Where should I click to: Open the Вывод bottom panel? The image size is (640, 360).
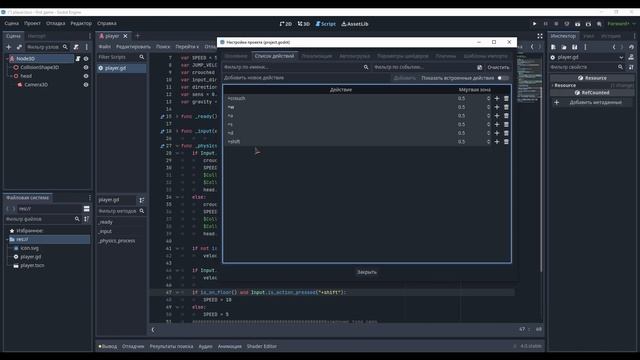tap(108, 346)
